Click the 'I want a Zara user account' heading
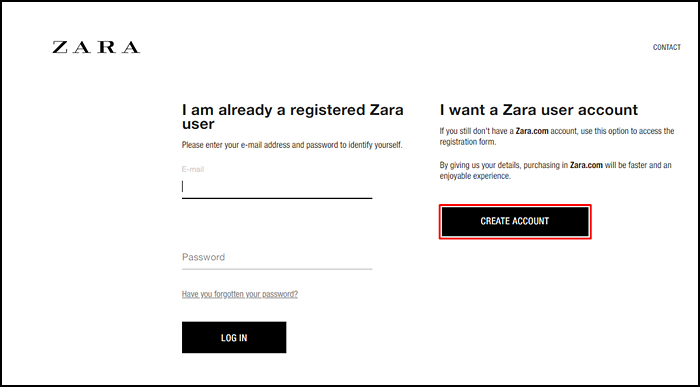Screen dimensions: 700x387 pos(539,110)
